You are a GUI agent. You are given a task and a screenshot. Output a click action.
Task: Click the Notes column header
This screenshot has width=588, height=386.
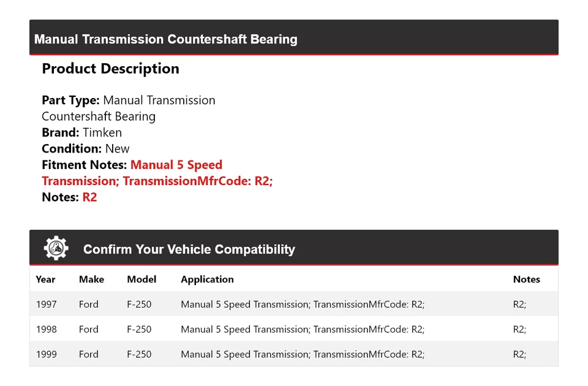[x=526, y=279]
